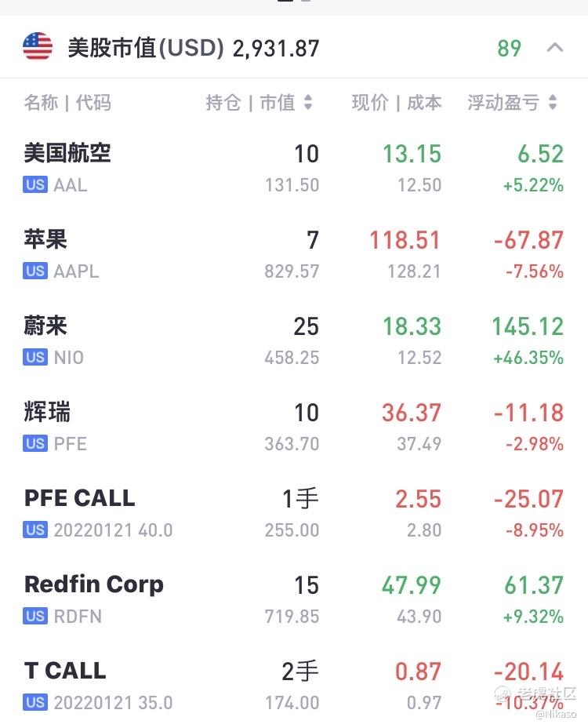
Task: Sort holdings by floating profit/loss
Action: [513, 103]
